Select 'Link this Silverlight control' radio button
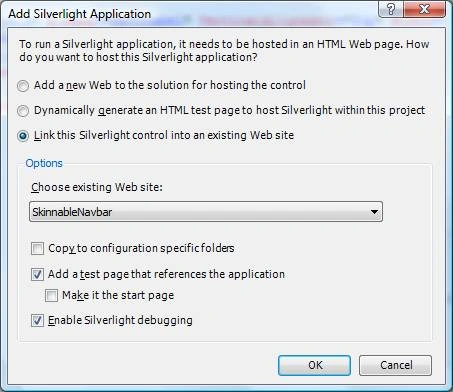Screen dimensions: 453x392 tap(23, 136)
